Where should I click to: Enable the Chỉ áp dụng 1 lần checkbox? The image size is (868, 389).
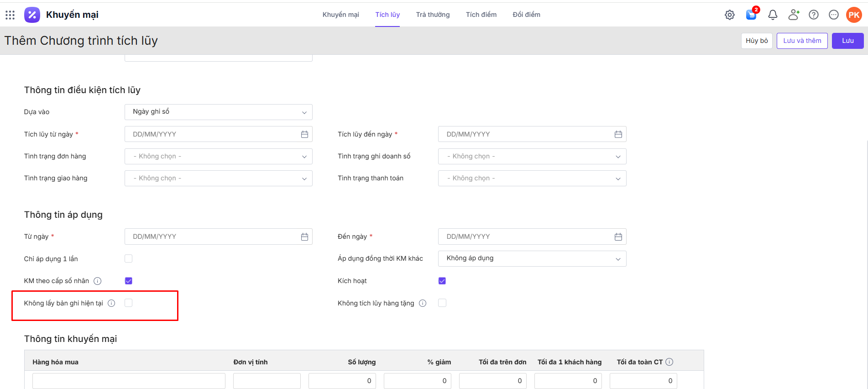129,259
